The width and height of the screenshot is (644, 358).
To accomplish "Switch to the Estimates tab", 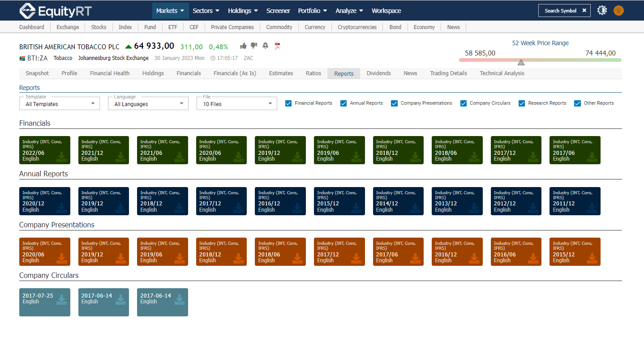I will tap(281, 73).
